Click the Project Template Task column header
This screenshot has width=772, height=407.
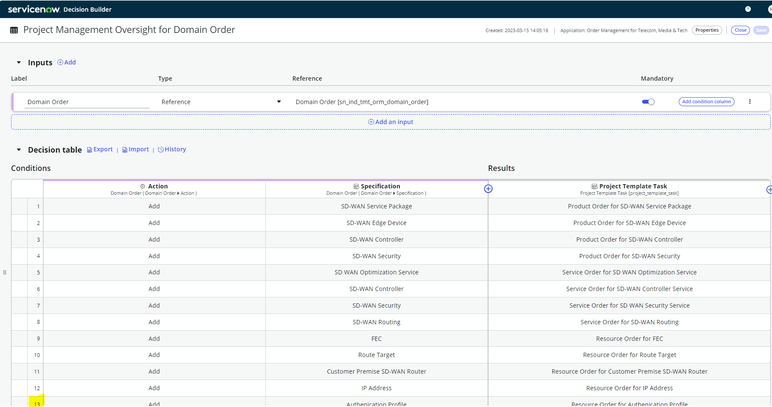pyautogui.click(x=629, y=189)
